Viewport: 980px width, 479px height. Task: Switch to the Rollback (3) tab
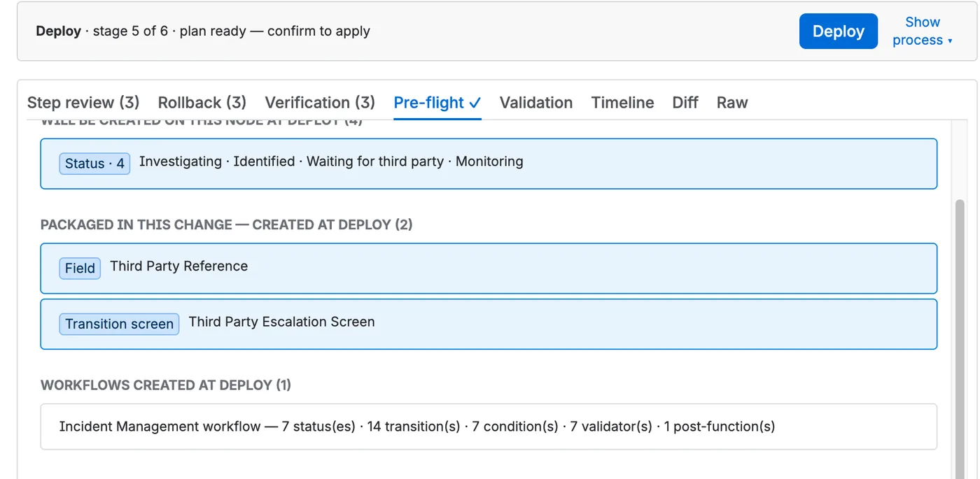(x=202, y=103)
